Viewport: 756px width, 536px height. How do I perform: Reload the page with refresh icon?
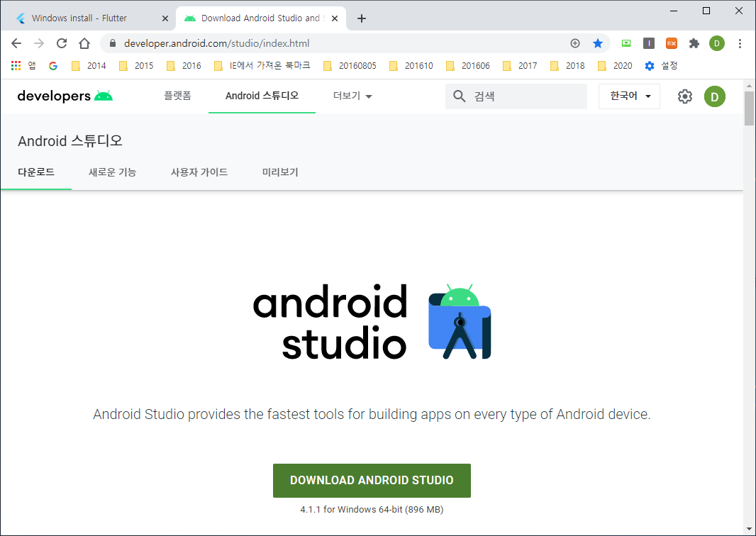62,43
